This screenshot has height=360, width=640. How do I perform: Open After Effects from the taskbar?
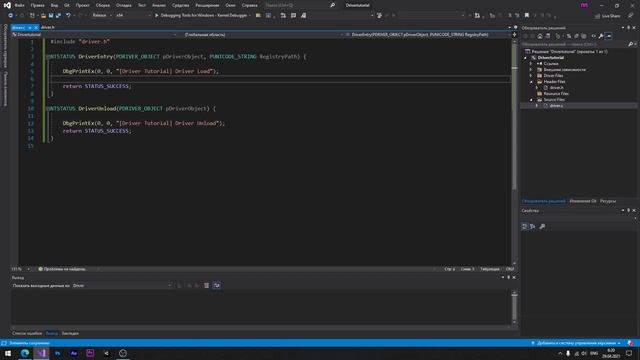74,353
